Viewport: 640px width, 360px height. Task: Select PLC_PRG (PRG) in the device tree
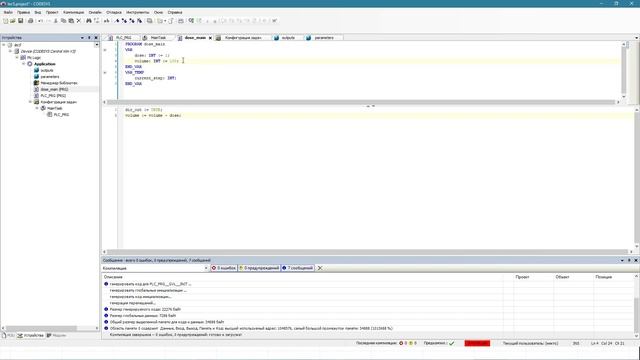tap(53, 96)
